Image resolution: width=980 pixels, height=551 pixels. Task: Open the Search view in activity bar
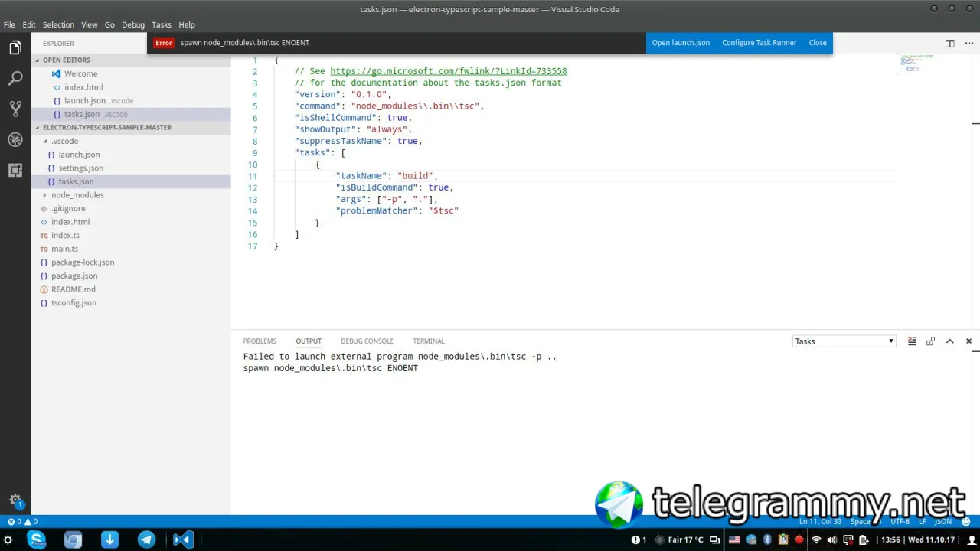pos(15,78)
